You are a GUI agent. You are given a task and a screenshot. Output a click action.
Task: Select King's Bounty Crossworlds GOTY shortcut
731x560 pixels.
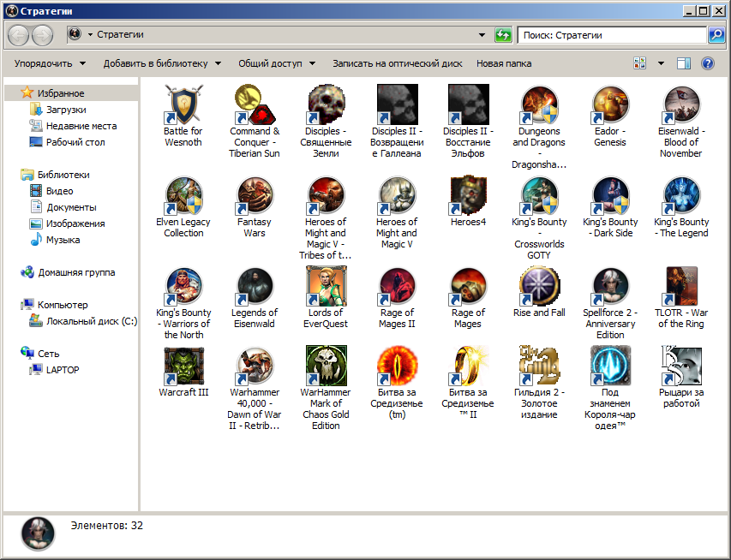click(x=539, y=217)
